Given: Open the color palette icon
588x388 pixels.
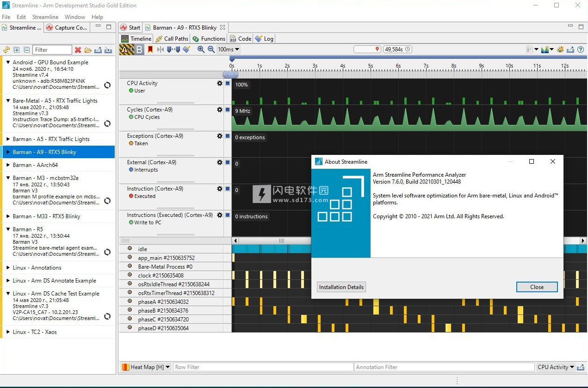Looking at the screenshot, I should (560, 49).
